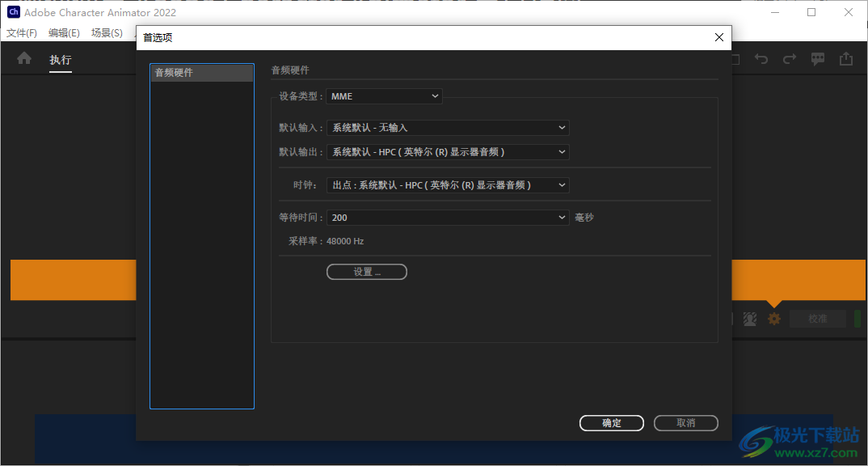Screen dimensions: 868x466
Task: Click the 毫秒 unit label
Action: coord(584,217)
